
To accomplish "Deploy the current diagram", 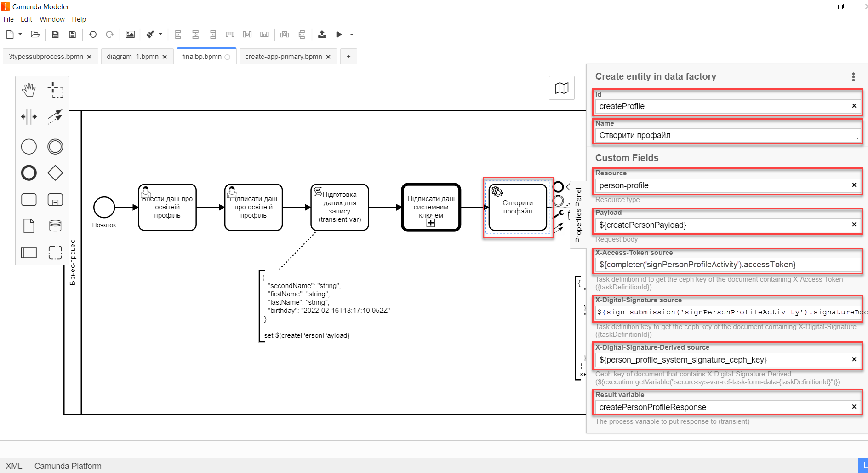I will (x=322, y=35).
